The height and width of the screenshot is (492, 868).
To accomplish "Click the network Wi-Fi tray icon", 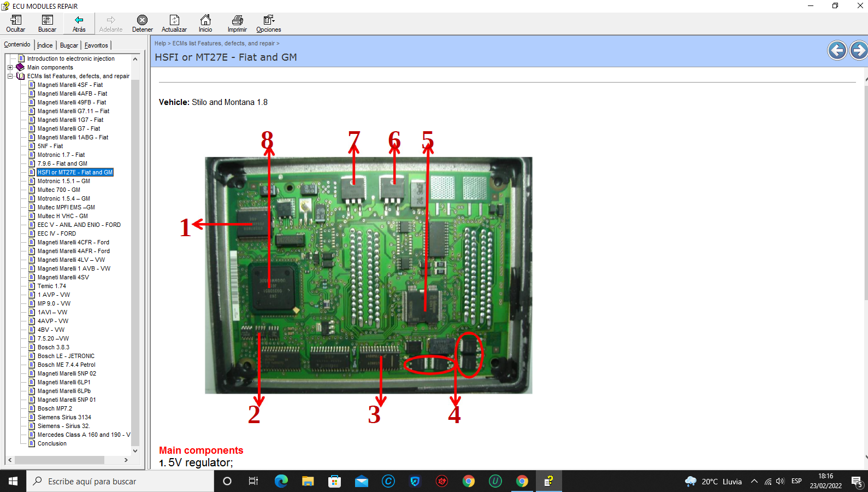I will (x=767, y=482).
